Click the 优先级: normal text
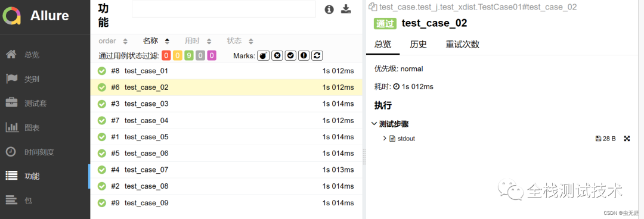The image size is (644, 219). (x=398, y=69)
